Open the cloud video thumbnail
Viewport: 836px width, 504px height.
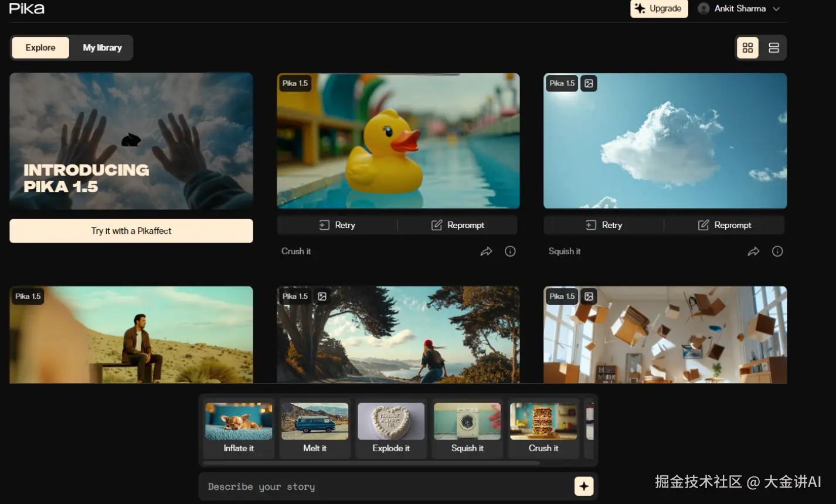point(665,141)
